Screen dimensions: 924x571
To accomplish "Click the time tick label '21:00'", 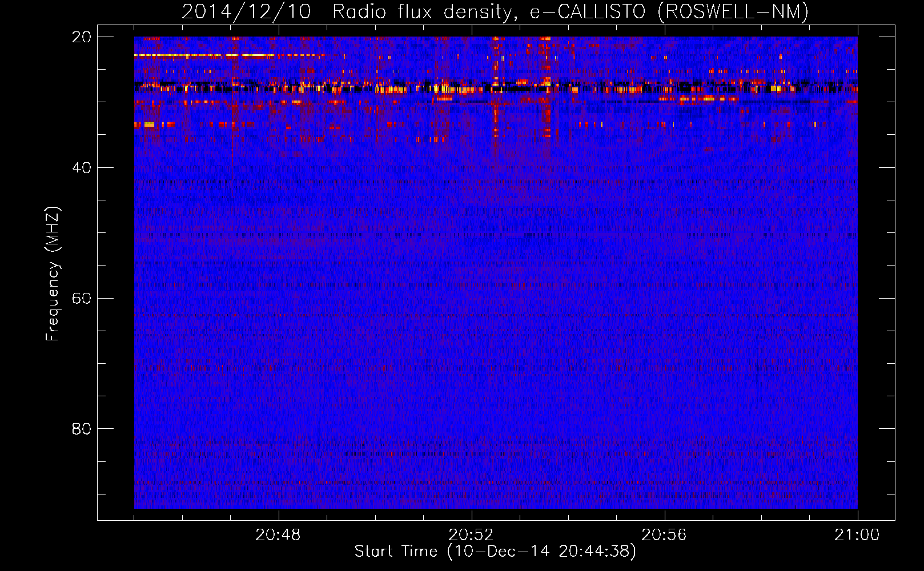I will click(x=857, y=535).
